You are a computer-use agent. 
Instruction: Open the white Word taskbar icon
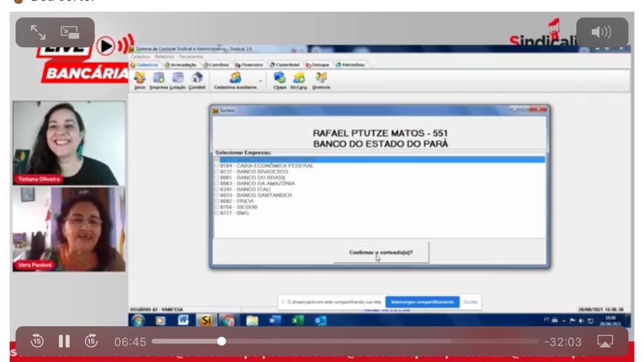tap(183, 320)
